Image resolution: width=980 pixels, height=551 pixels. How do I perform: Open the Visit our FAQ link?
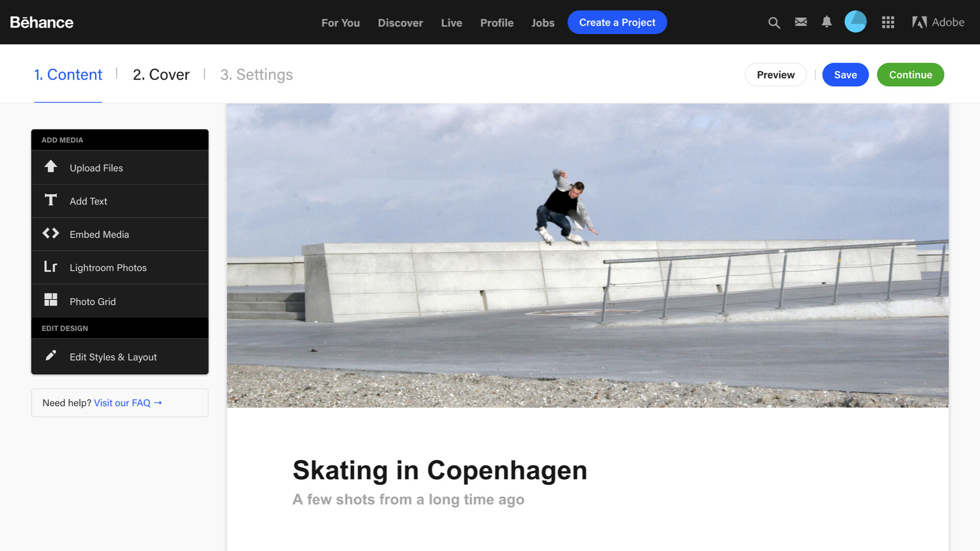[x=128, y=403]
